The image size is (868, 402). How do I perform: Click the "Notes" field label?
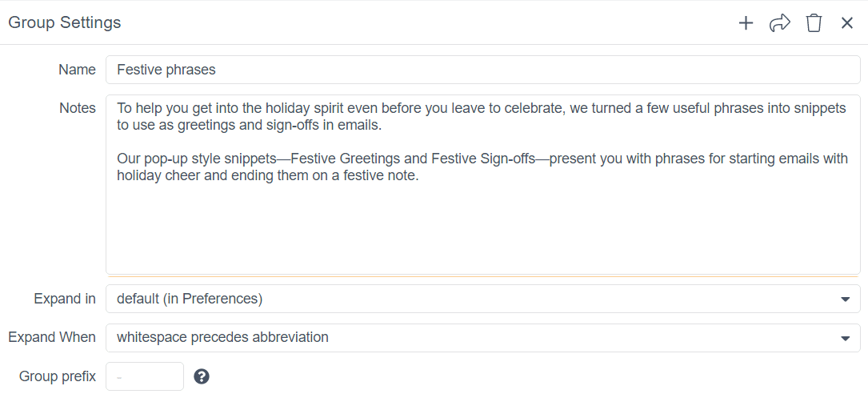pos(78,108)
